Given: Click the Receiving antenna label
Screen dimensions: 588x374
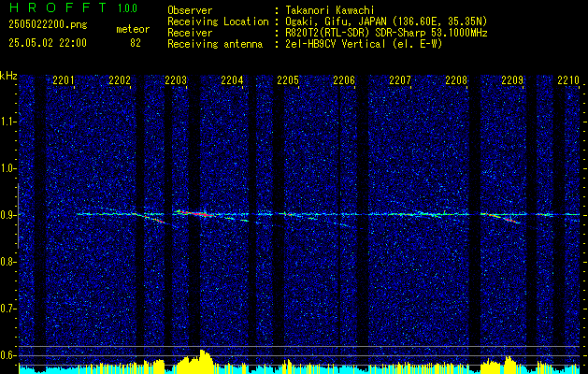Looking at the screenshot, I should click(215, 44).
